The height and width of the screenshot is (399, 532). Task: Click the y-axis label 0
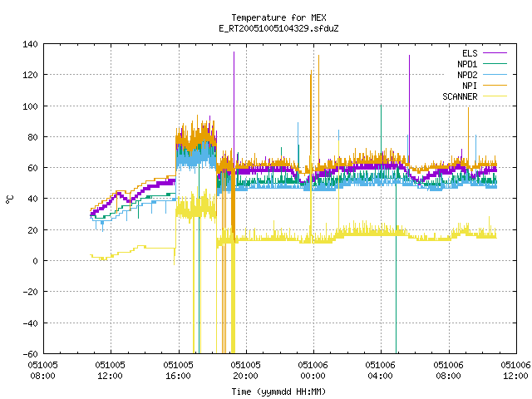tap(35, 261)
